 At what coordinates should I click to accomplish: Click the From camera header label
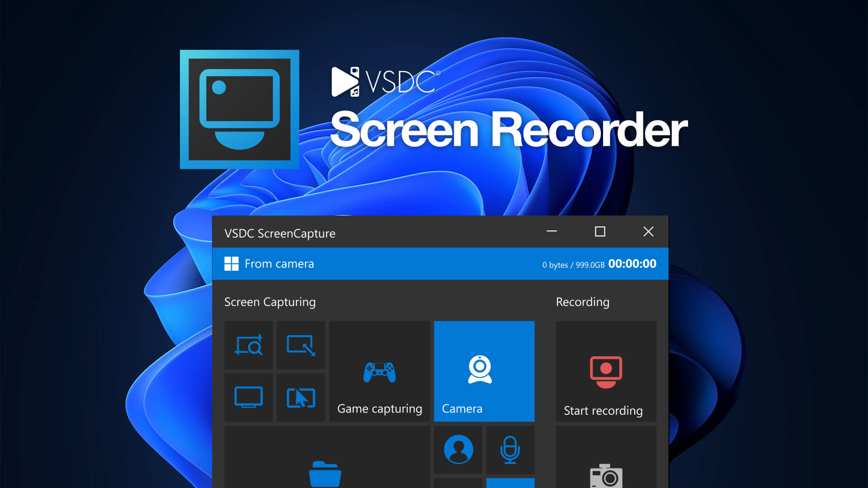click(279, 263)
